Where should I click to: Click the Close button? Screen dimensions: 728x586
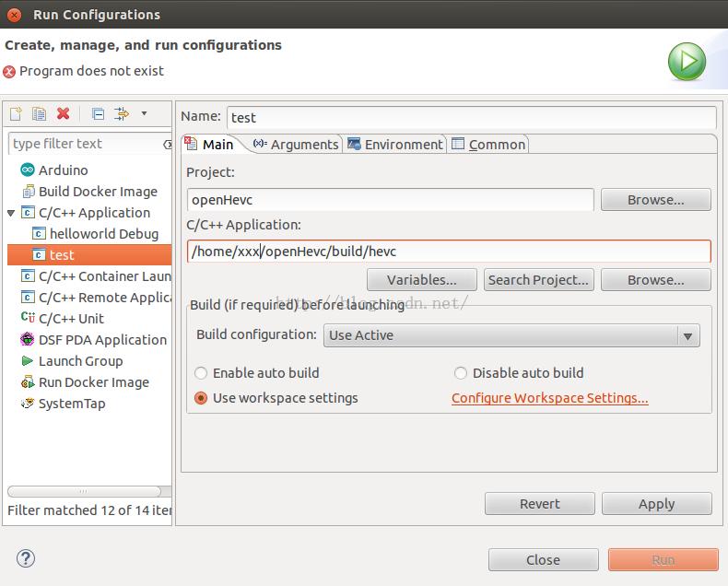(543, 560)
